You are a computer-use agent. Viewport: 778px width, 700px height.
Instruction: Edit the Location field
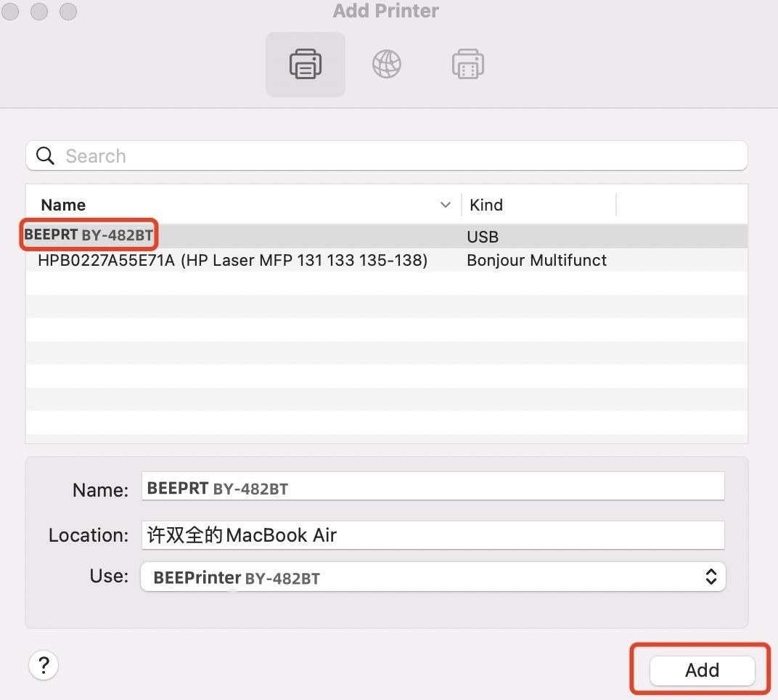coord(433,535)
